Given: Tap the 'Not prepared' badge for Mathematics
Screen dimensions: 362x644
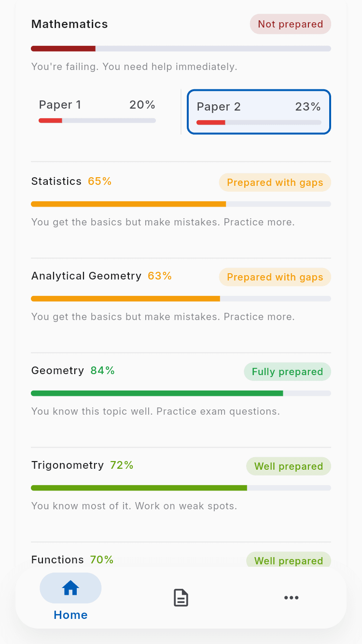Looking at the screenshot, I should tap(290, 24).
